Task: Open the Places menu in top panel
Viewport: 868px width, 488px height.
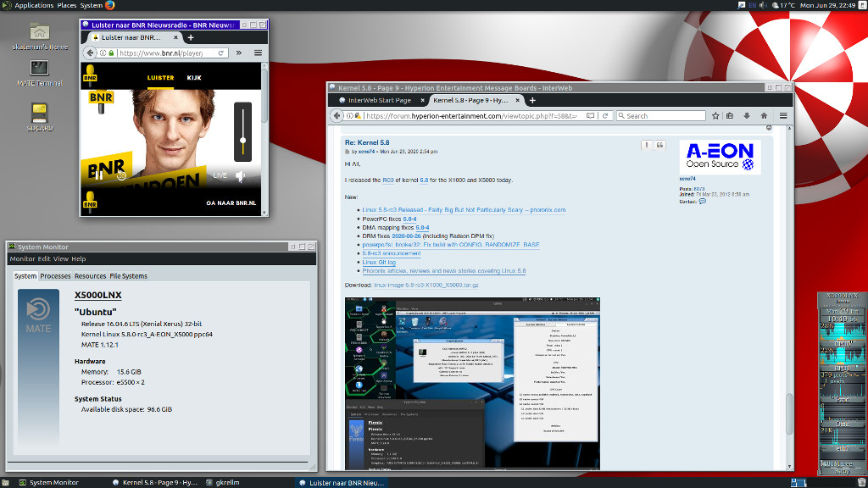Action: [x=67, y=5]
